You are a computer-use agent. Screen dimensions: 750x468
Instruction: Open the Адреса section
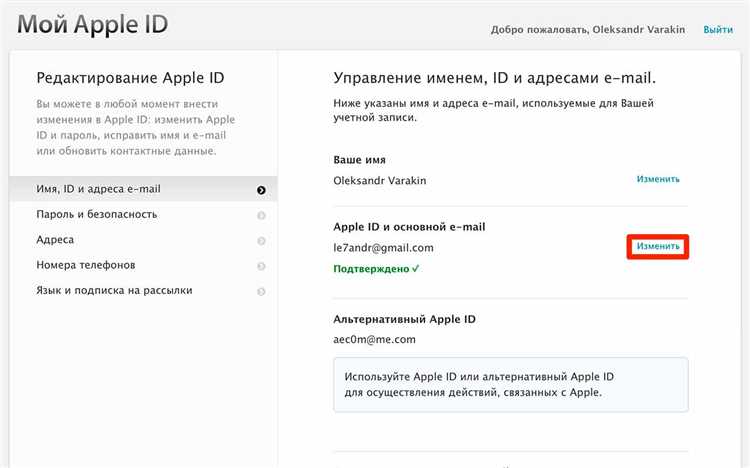[143, 240]
